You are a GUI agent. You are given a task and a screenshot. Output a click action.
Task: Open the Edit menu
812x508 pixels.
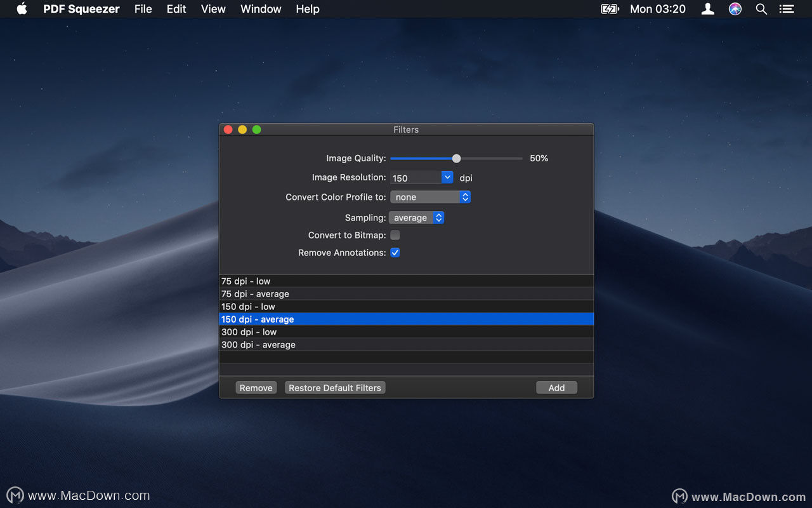coord(176,9)
